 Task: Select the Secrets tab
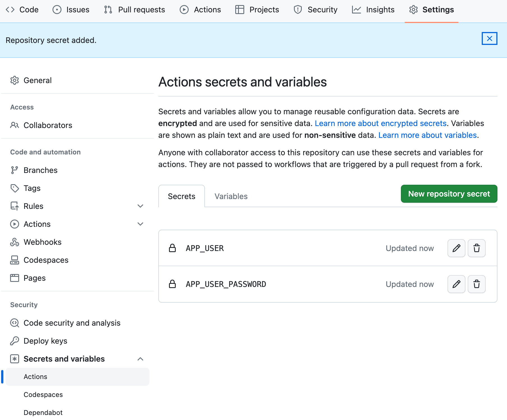182,196
